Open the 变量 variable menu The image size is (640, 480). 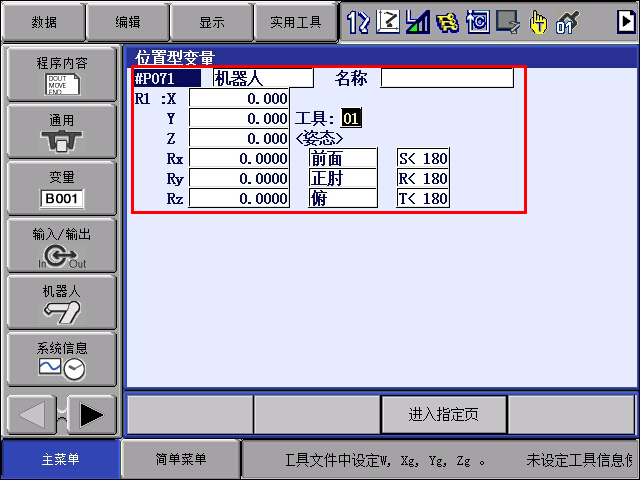pyautogui.click(x=62, y=188)
